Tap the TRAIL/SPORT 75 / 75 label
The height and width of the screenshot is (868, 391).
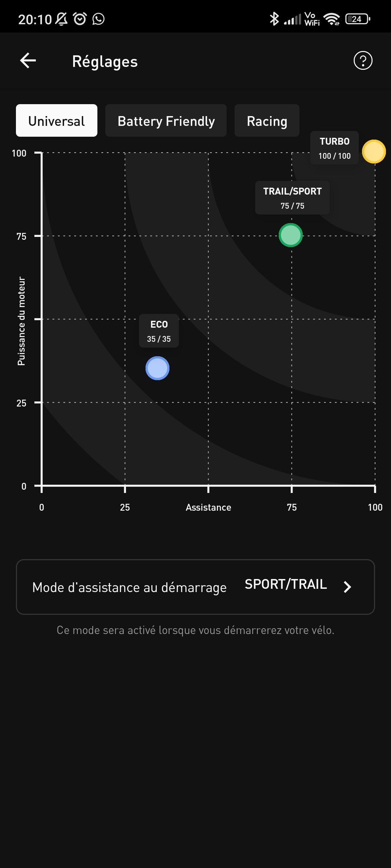click(293, 198)
